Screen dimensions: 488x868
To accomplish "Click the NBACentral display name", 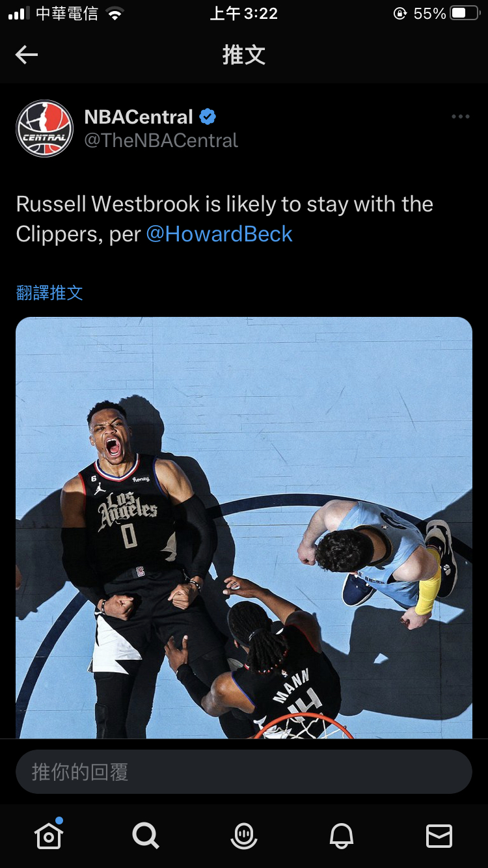I will [x=139, y=117].
